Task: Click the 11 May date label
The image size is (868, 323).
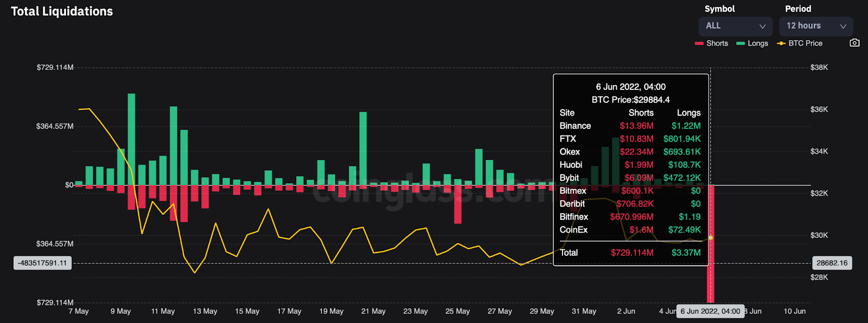Action: coord(163,311)
